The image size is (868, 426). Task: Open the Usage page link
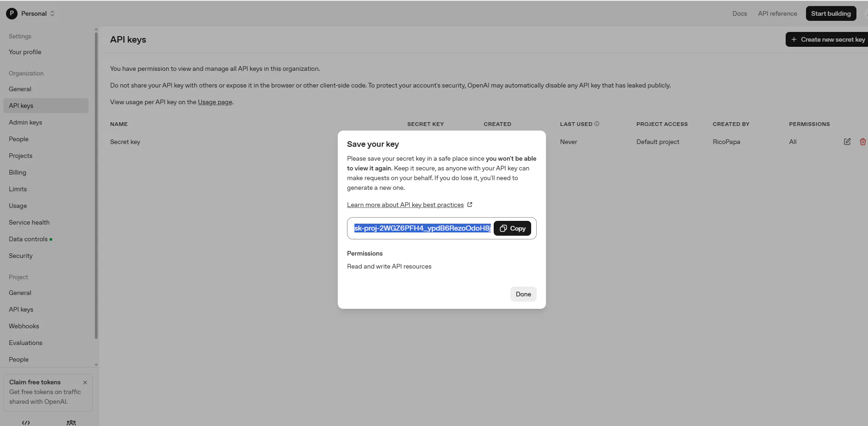click(215, 102)
